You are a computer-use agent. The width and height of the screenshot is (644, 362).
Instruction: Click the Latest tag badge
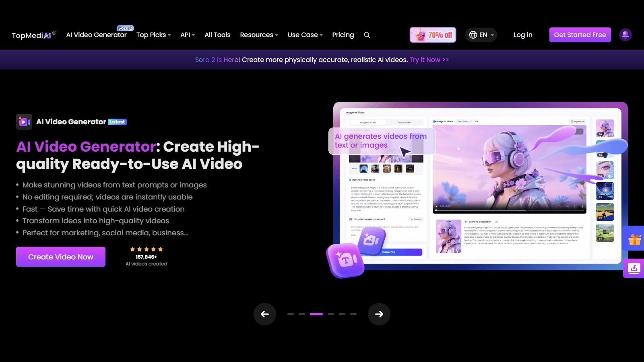pos(118,122)
